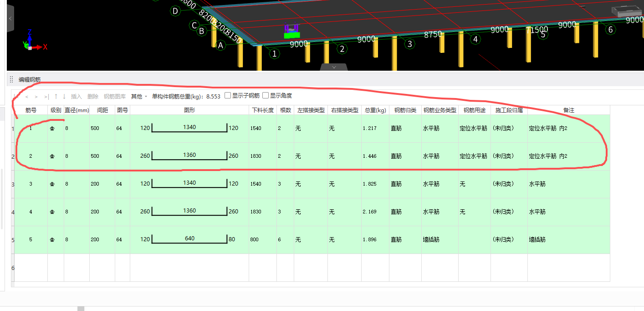Click the previous record arrow in the toolbar

pyautogui.click(x=28, y=96)
